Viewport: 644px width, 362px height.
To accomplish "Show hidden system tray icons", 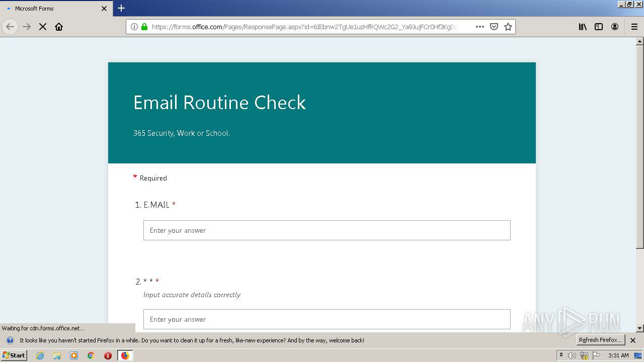I will [561, 355].
